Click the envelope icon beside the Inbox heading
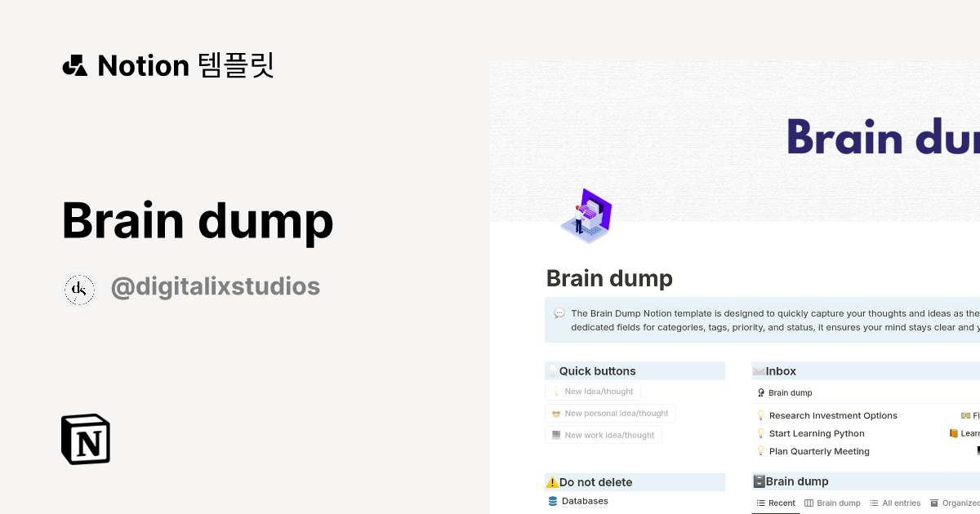980x514 pixels. [759, 371]
